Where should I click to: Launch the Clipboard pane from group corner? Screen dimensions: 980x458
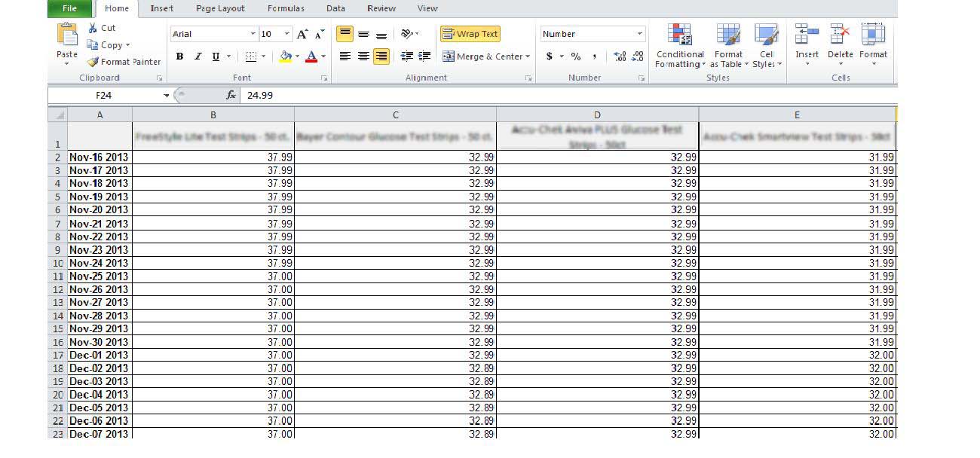159,78
